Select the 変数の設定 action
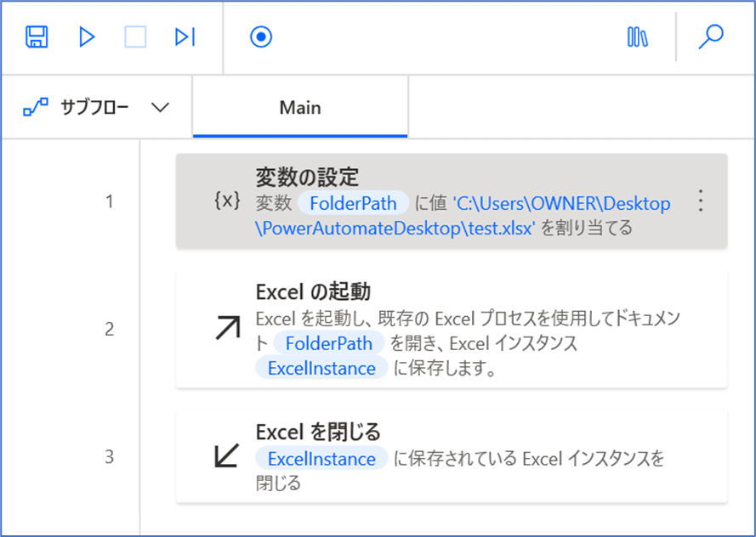756x537 pixels. pyautogui.click(x=452, y=201)
